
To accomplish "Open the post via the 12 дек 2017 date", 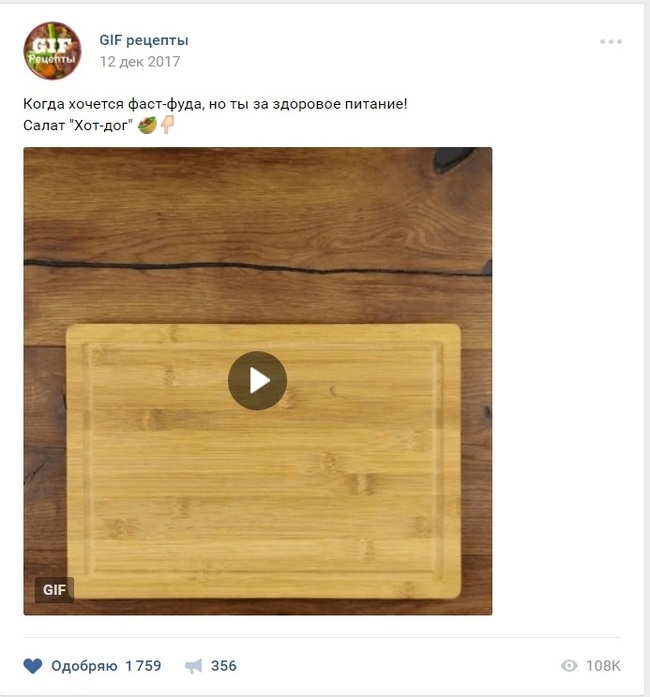I will (140, 61).
